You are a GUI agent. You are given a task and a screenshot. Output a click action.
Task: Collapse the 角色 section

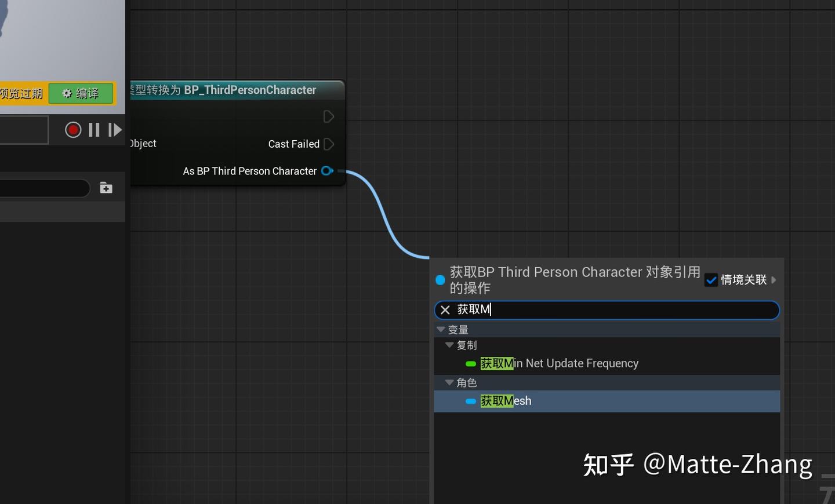point(450,382)
